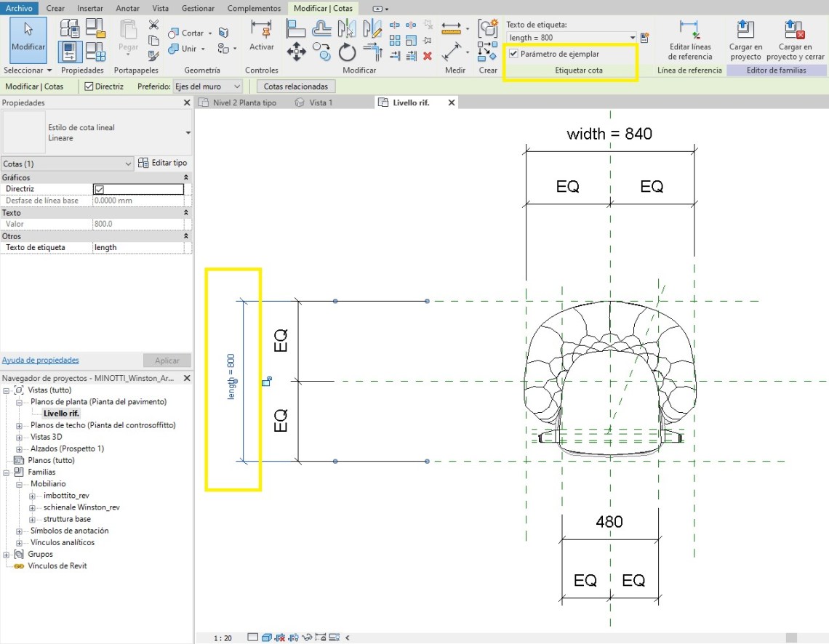Click the Rotate tool icon
Viewport: 829px width, 644px height.
point(347,52)
